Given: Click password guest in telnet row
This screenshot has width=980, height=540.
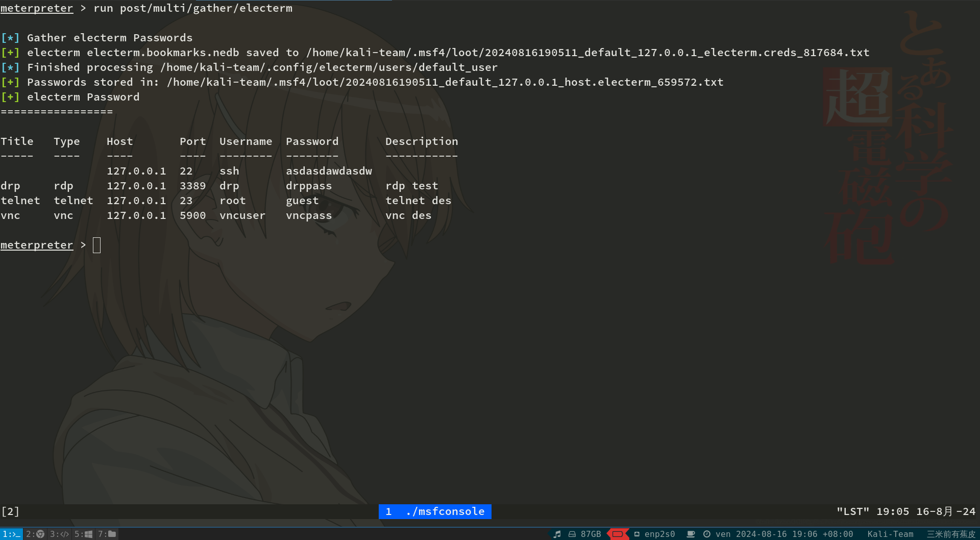Looking at the screenshot, I should click(302, 201).
